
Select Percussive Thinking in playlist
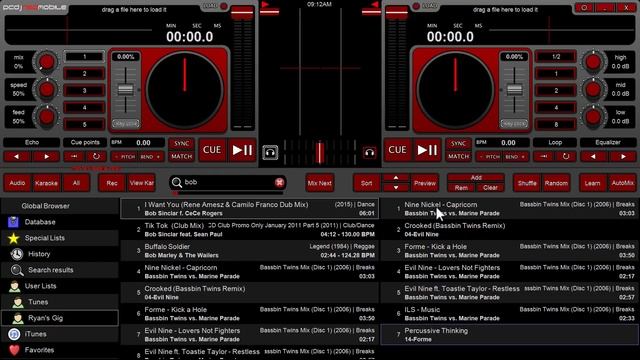pos(509,335)
